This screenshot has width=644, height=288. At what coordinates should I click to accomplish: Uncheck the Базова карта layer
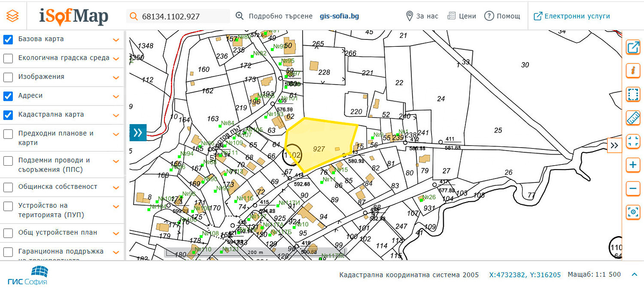pos(8,39)
